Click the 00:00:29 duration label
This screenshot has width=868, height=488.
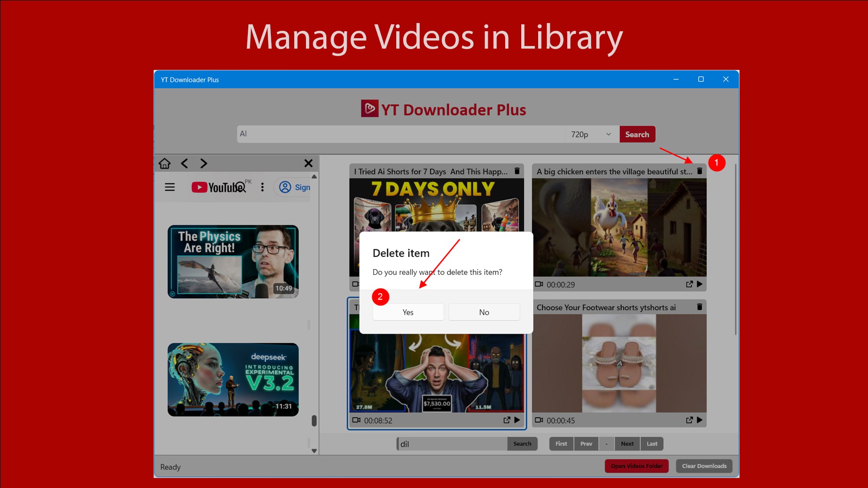pos(561,285)
